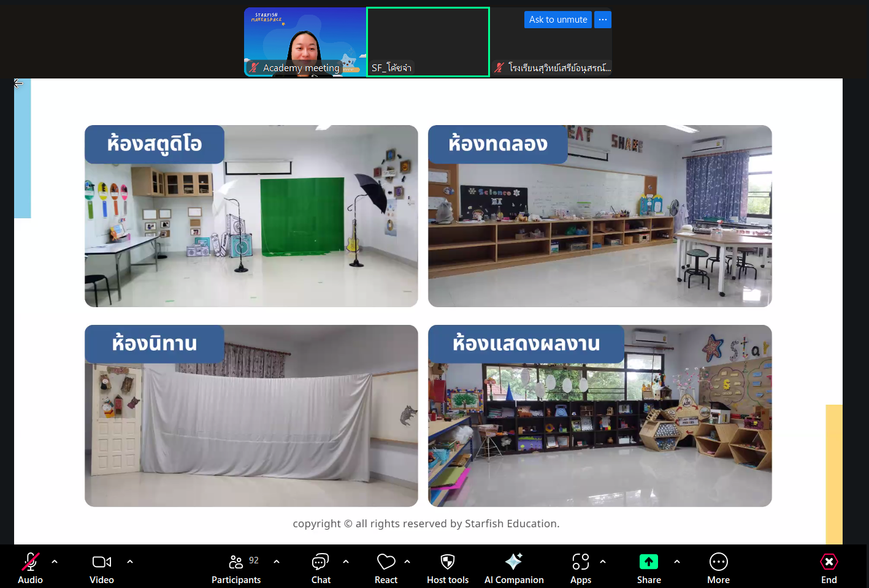Expand the Share options arrow
The width and height of the screenshot is (869, 588).
tap(677, 561)
